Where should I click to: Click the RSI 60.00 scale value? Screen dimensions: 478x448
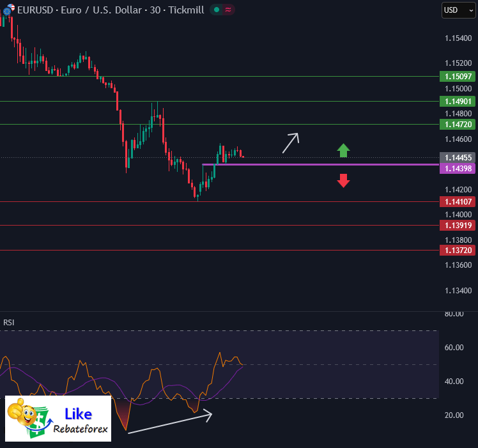tap(454, 348)
